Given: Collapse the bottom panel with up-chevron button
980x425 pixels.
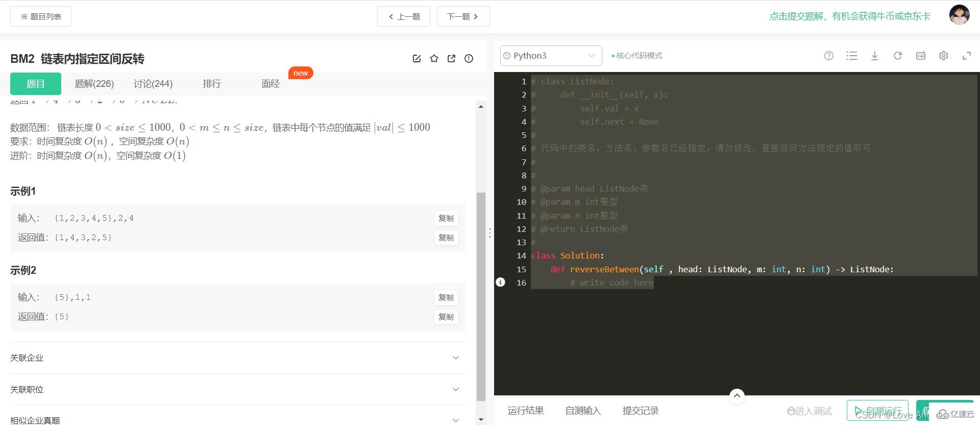Looking at the screenshot, I should pos(737,395).
